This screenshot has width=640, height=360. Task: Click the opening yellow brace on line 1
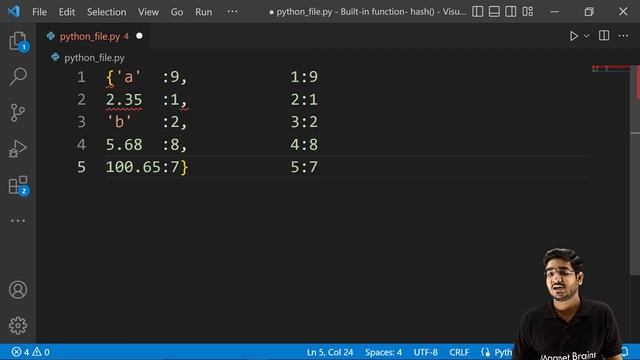pyautogui.click(x=110, y=78)
